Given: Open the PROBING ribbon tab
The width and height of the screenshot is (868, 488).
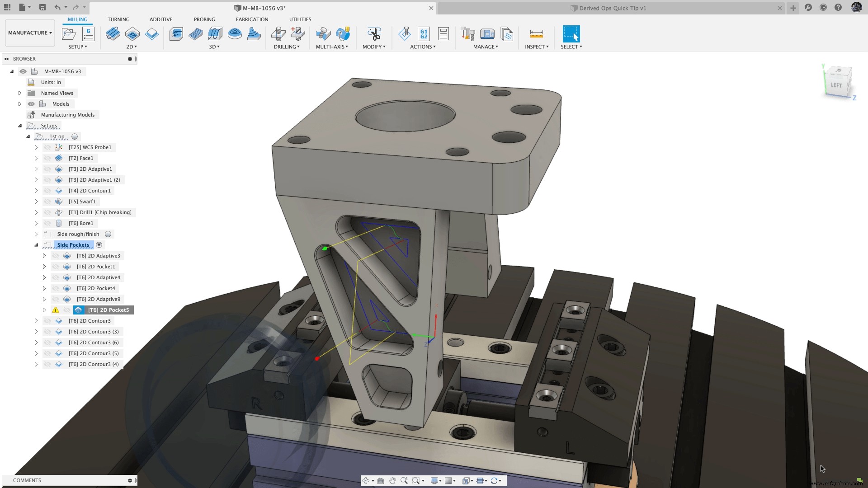Looking at the screenshot, I should pos(204,19).
